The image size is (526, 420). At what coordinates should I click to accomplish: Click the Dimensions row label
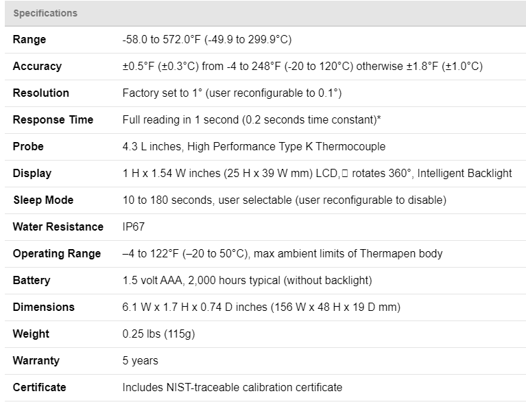tap(44, 307)
